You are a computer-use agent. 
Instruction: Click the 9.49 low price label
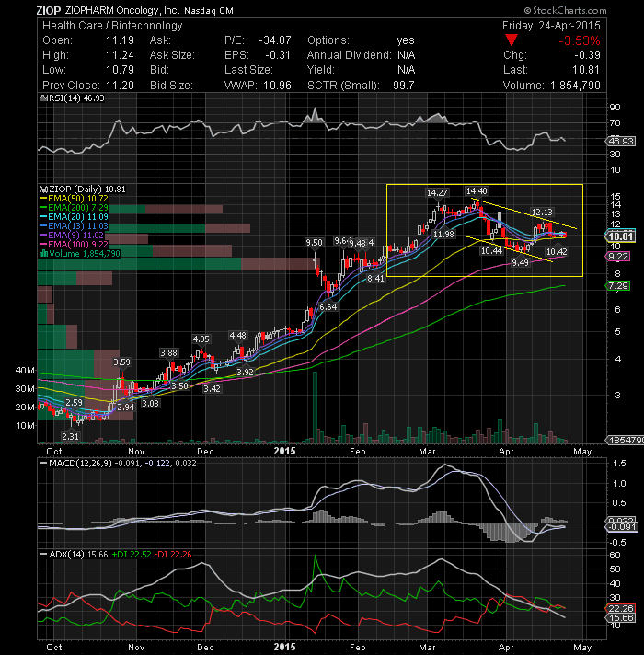[x=521, y=262]
